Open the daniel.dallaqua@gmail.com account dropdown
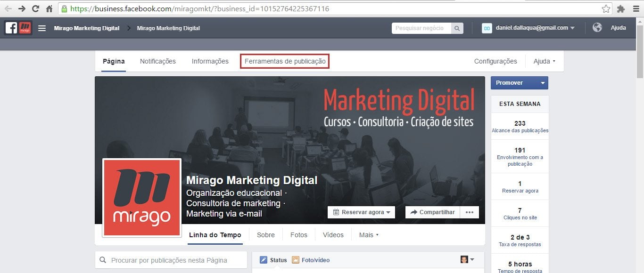644x273 pixels. (535, 28)
